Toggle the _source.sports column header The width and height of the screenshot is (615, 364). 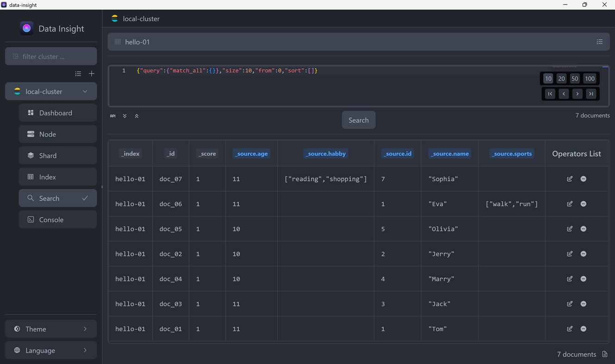pyautogui.click(x=512, y=154)
